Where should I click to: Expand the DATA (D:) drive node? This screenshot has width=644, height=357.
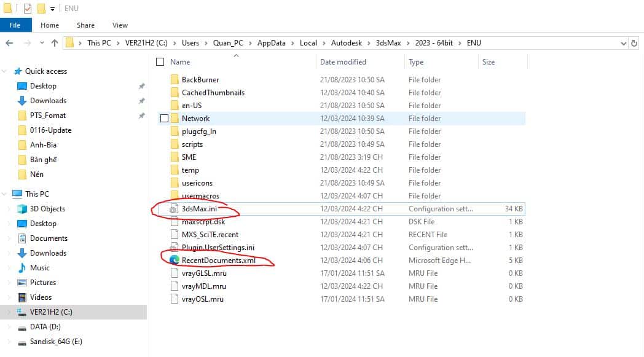pos(8,327)
